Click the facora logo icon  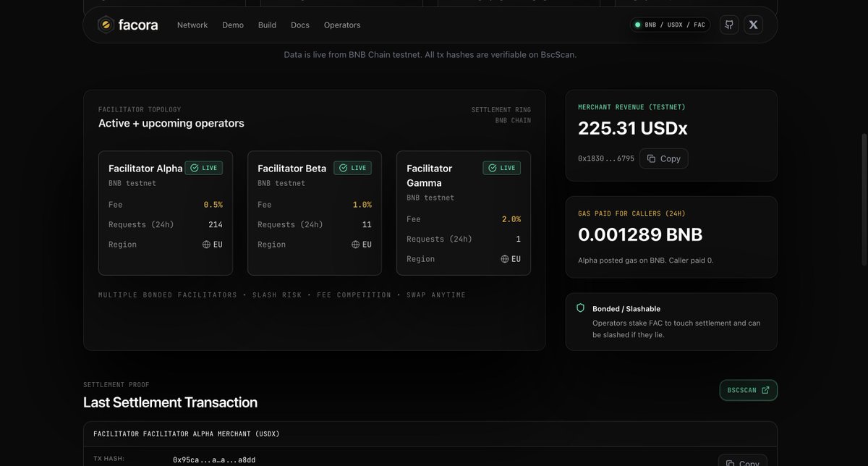point(104,24)
